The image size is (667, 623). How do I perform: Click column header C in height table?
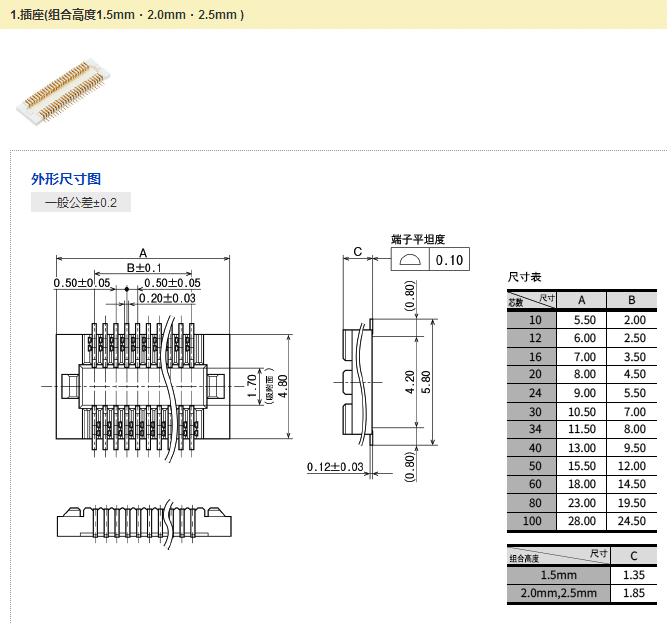tap(633, 556)
